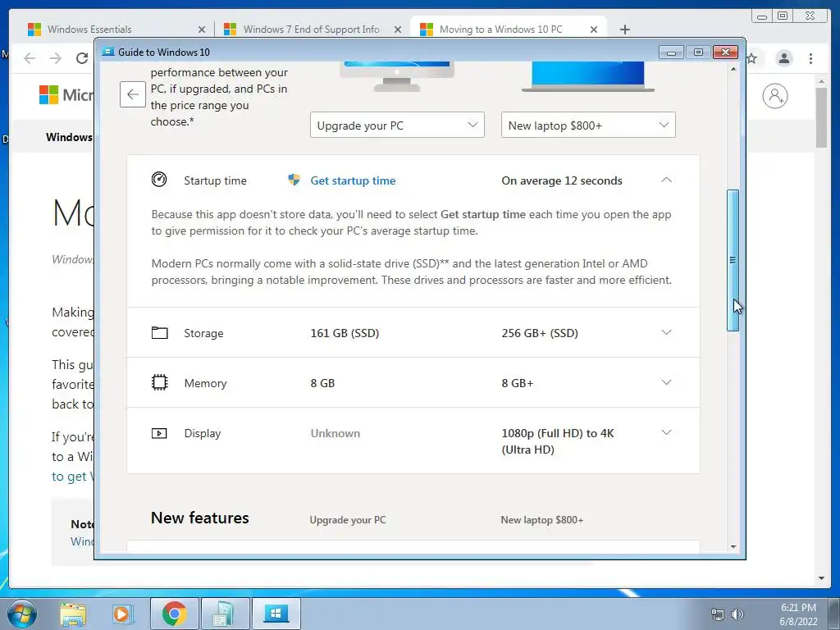The height and width of the screenshot is (630, 840).
Task: Click the laptop image
Action: click(x=587, y=76)
